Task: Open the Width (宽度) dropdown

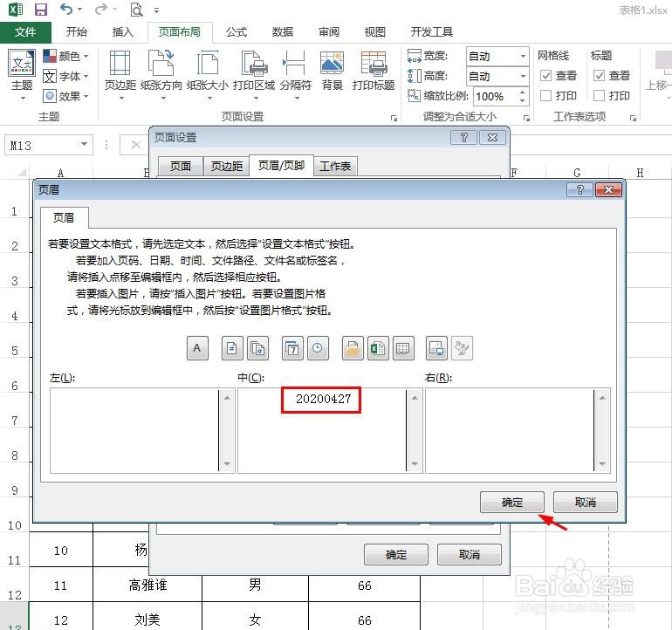Action: (523, 56)
